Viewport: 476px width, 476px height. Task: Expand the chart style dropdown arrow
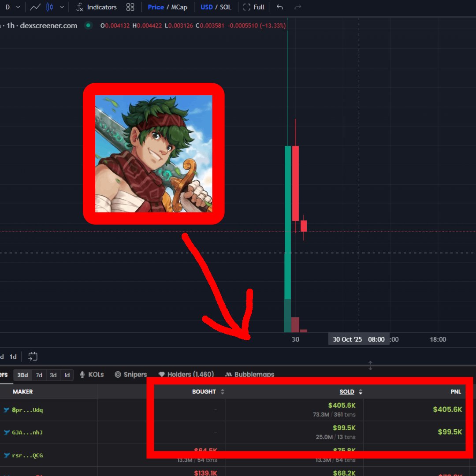click(62, 7)
